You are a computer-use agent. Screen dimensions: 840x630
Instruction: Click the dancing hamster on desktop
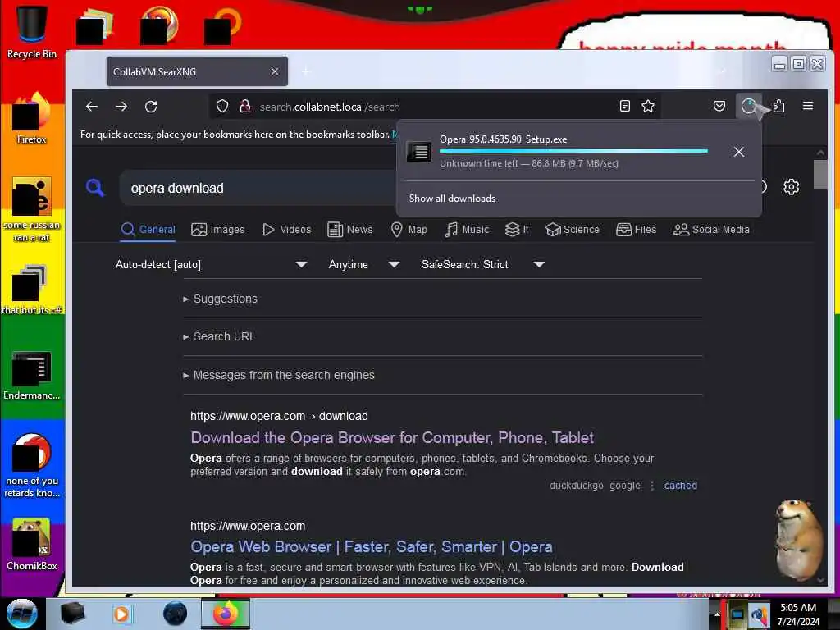pos(797,540)
